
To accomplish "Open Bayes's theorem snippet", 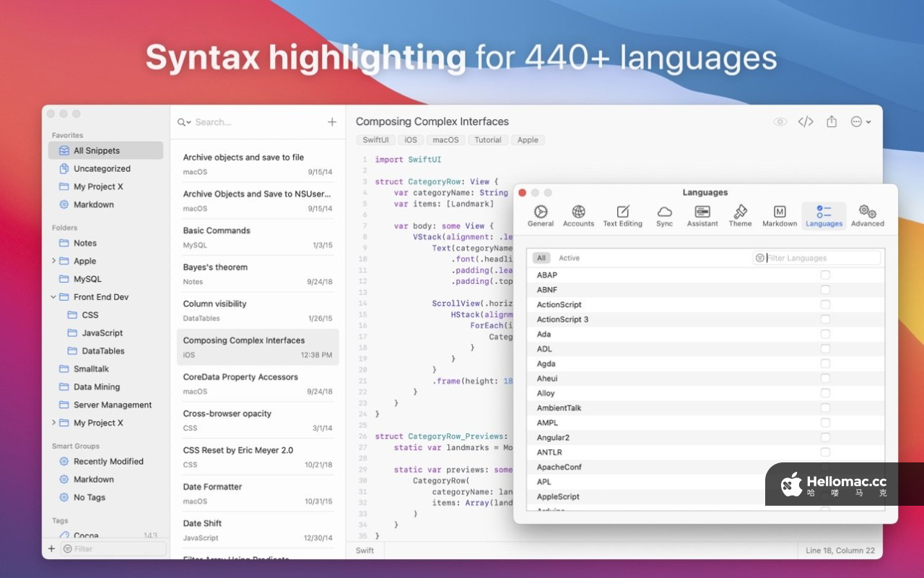I will [258, 274].
